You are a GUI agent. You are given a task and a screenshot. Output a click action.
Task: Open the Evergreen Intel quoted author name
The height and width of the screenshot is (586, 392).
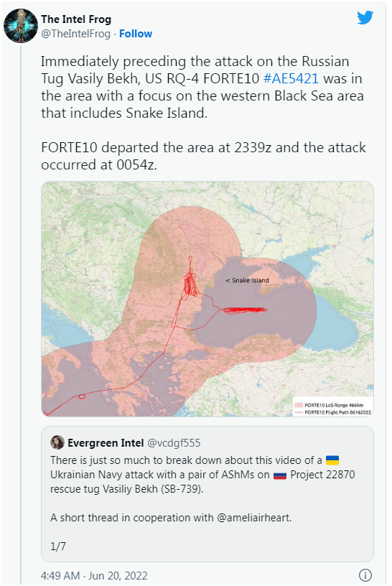[x=106, y=443]
